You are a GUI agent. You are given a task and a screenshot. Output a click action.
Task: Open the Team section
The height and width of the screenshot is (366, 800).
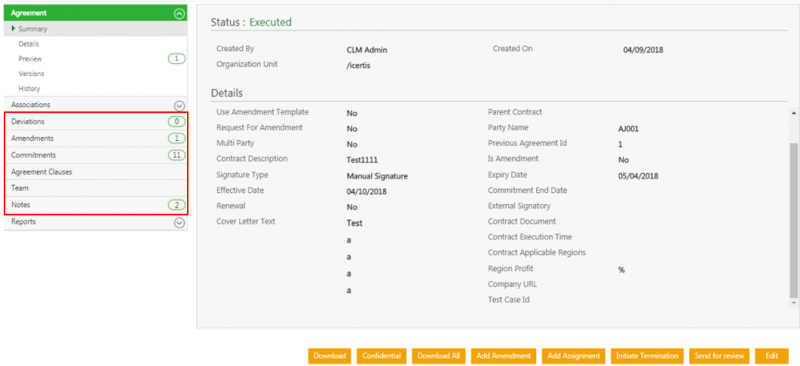96,188
